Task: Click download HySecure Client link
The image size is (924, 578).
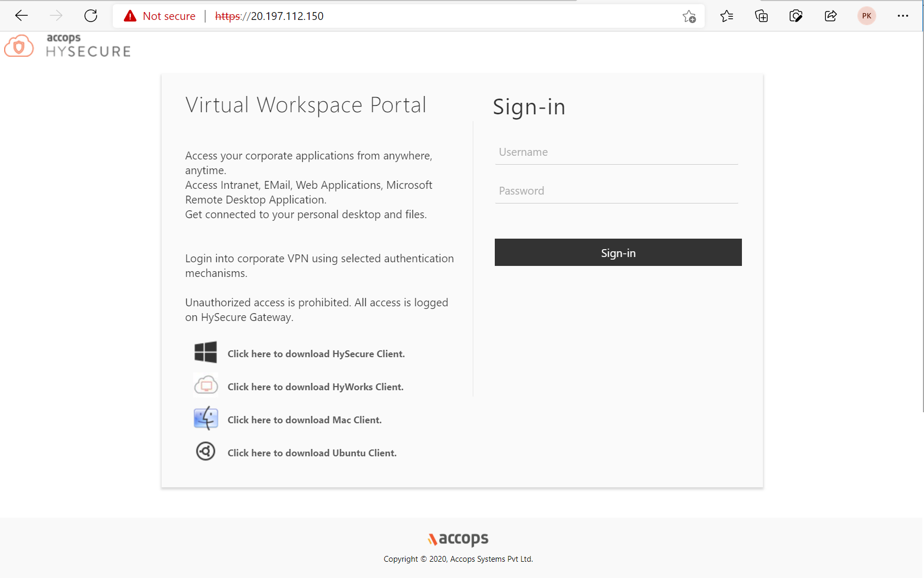Action: click(316, 354)
